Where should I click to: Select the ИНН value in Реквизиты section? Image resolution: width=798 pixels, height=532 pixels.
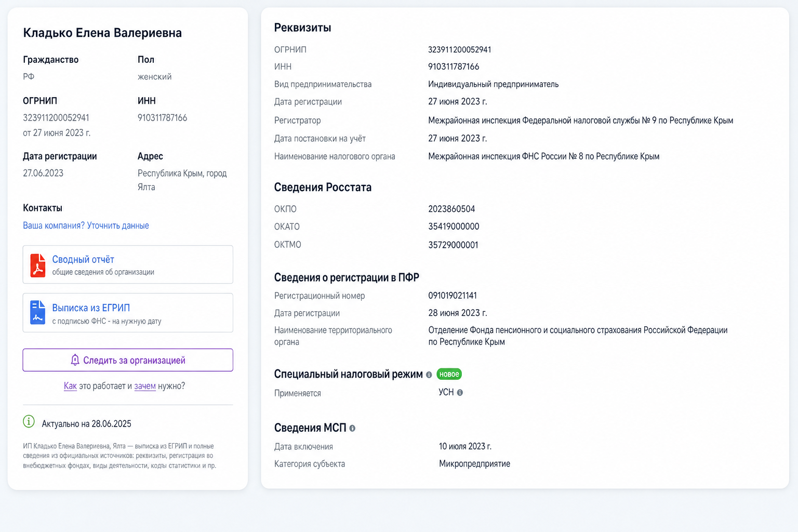pos(454,66)
